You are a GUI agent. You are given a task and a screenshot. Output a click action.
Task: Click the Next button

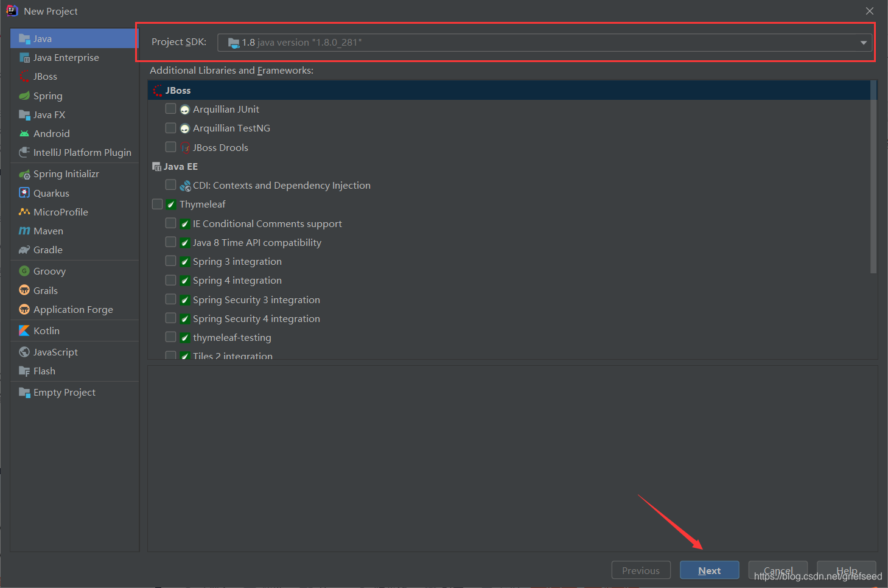[x=710, y=570]
